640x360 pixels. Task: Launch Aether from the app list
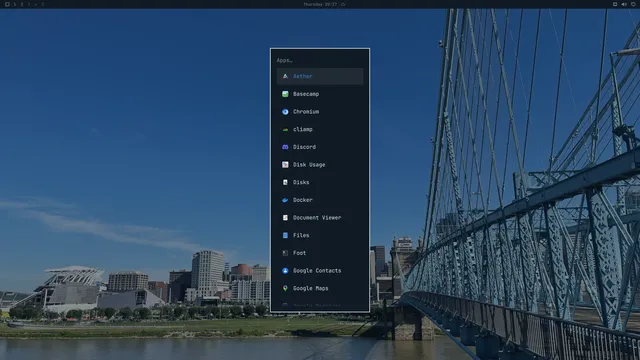[x=320, y=76]
